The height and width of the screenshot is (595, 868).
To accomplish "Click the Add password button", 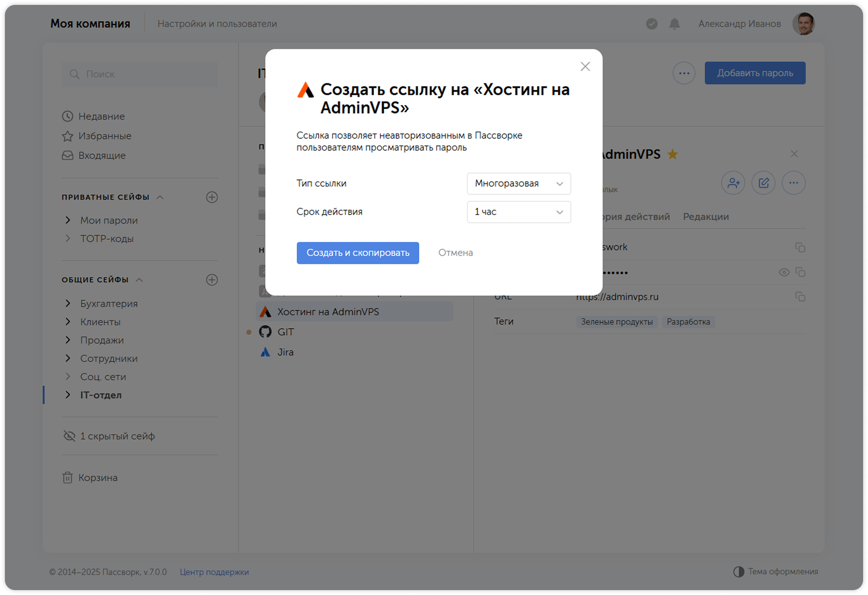I will tap(755, 73).
